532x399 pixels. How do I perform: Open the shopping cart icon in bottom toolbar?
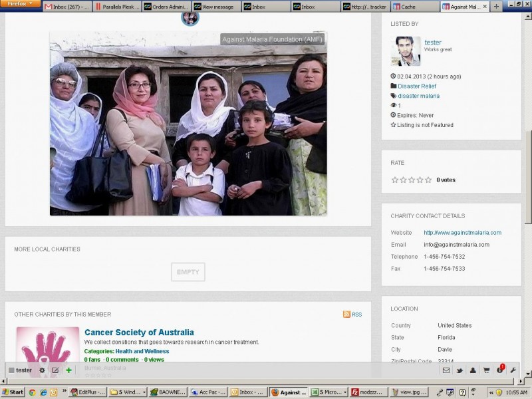pos(486,370)
